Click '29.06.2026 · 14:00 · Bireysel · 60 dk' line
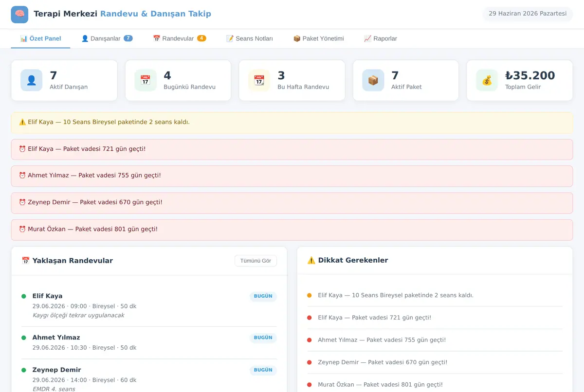This screenshot has height=392, width=584. 85,380
